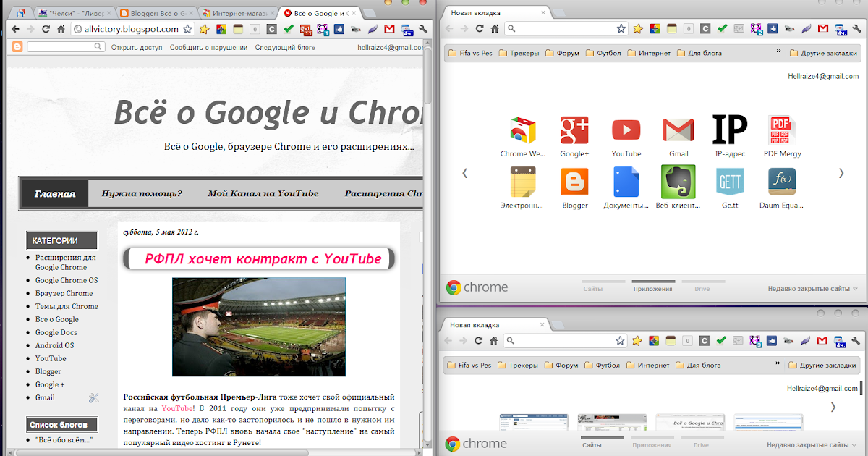The height and width of the screenshot is (456, 868).
Task: Open Недавно закрытые сайты dropdown in top-right window
Action: (812, 289)
